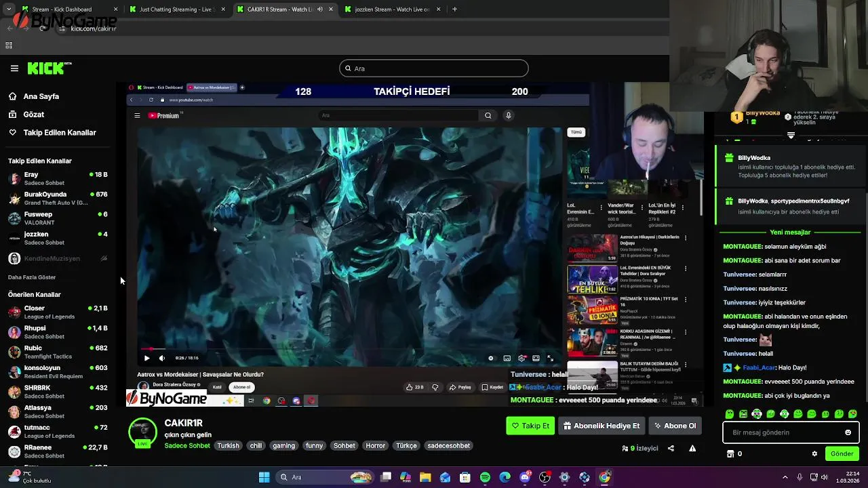Screen dimensions: 868x488
Task: Click the Gönder send button
Action: coord(842,453)
